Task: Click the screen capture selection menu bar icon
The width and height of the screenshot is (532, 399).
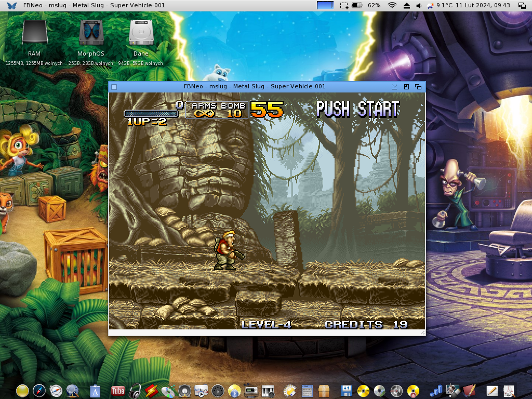Action: (x=344, y=5)
